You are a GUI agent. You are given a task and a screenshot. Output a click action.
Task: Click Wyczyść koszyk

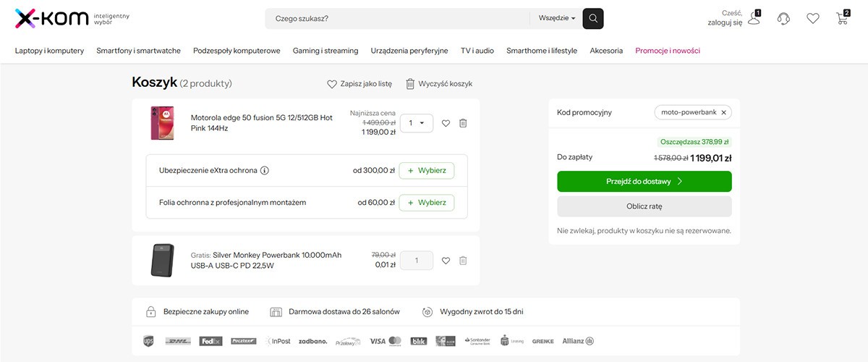click(x=439, y=84)
